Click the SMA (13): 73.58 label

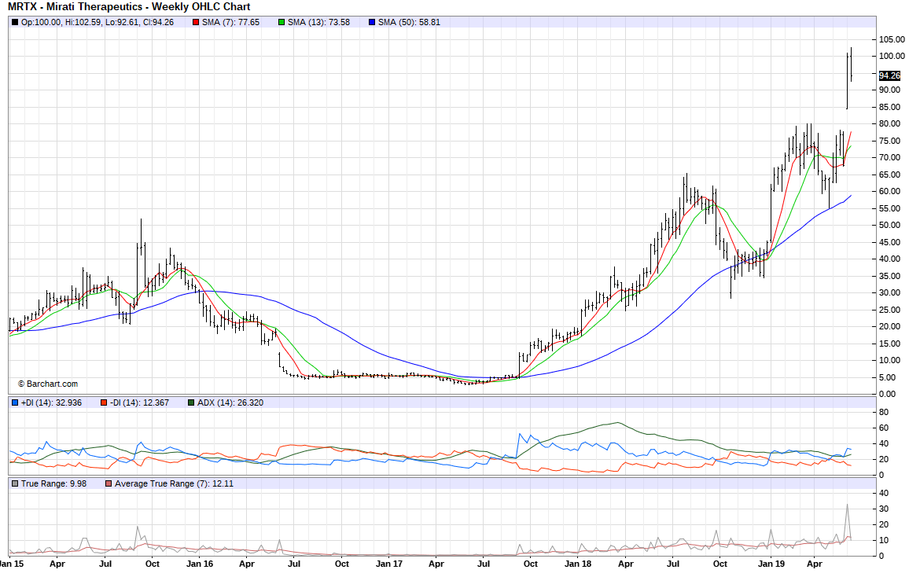tap(318, 23)
